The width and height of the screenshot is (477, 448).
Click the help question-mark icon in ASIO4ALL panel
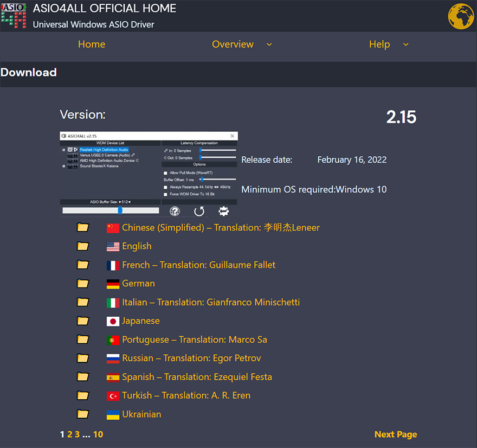[x=175, y=211]
